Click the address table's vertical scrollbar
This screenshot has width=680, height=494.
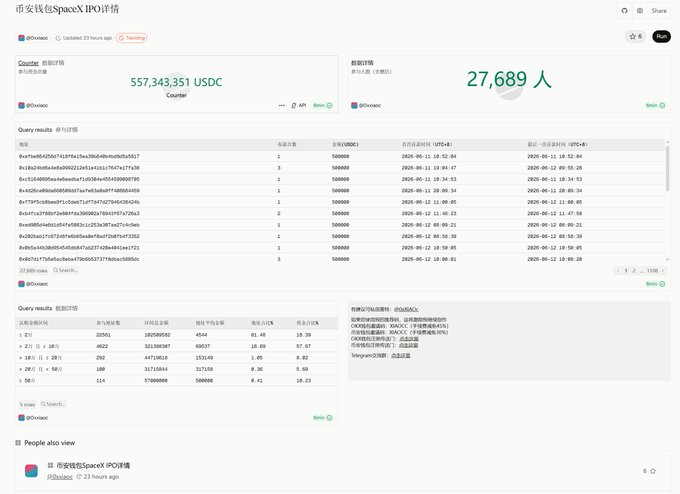pyautogui.click(x=667, y=169)
